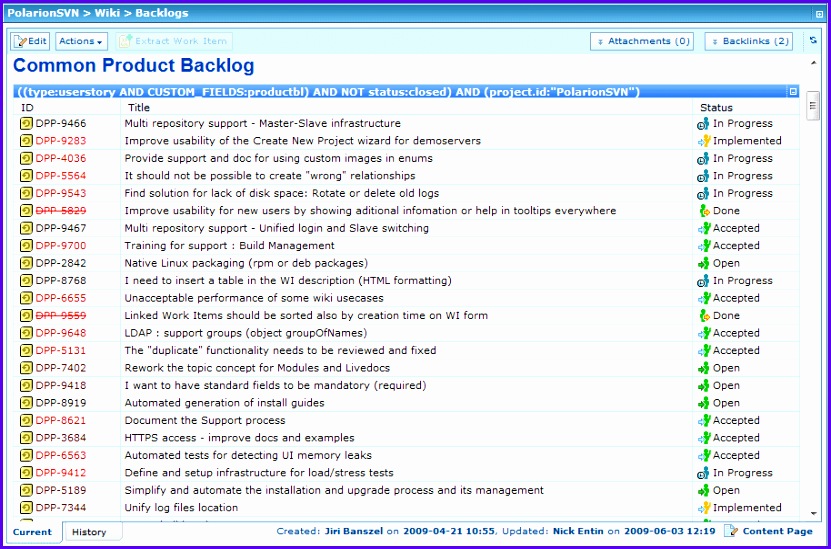
Task: Click the In Progress status icon for DPP-9412
Action: coord(703,474)
